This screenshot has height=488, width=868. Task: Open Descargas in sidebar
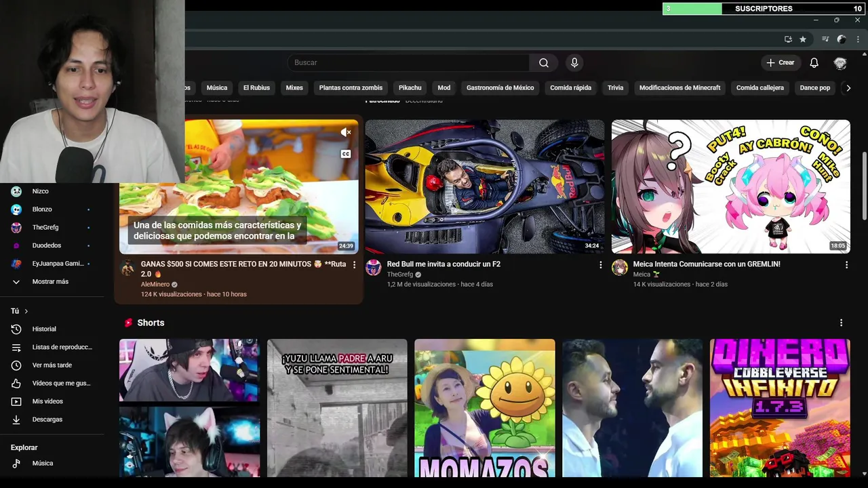(52, 420)
